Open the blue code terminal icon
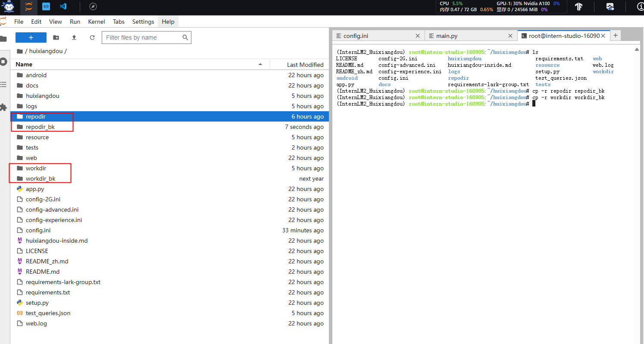Viewport: 644px width, 344px height. tap(46, 6)
